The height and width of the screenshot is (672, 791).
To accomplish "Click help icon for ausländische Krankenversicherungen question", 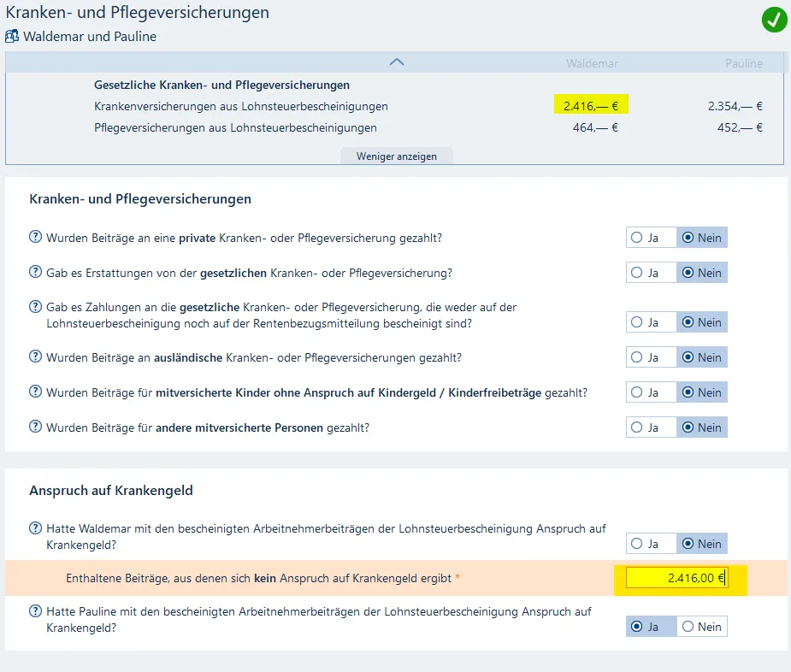I will tap(36, 357).
